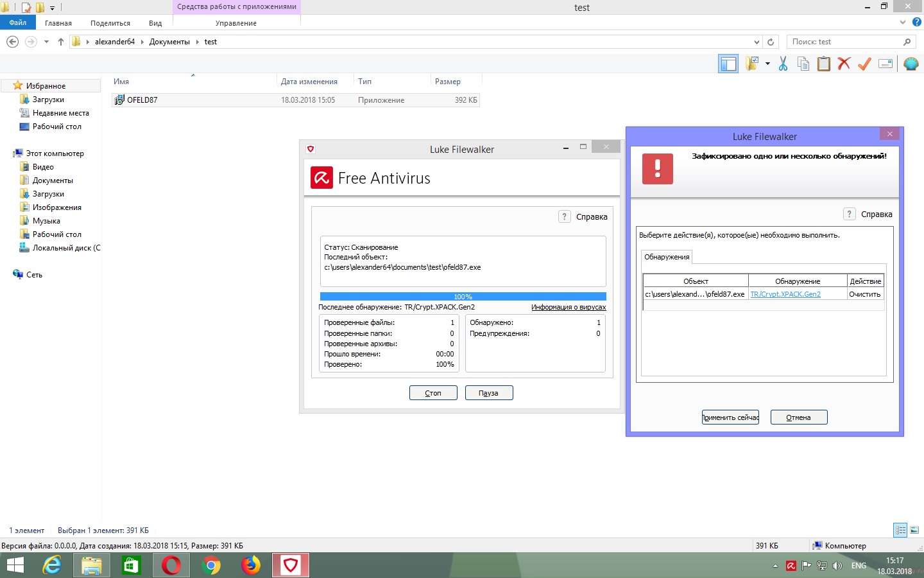
Task: Open the recent locations dropdown arrow
Action: tap(46, 42)
